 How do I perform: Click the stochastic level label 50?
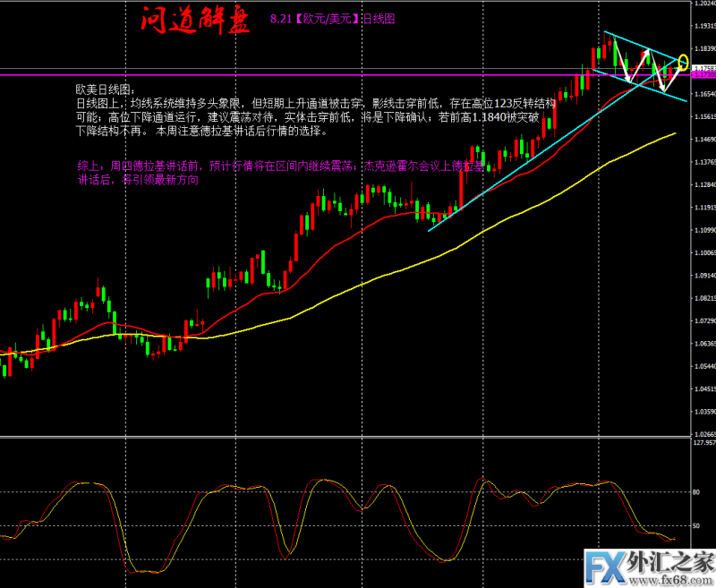coord(696,526)
